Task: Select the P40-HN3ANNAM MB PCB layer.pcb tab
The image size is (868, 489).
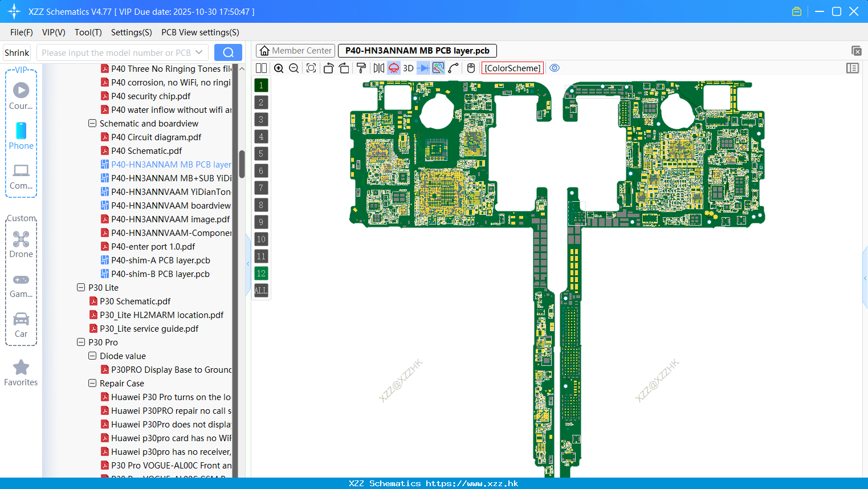Action: [417, 51]
